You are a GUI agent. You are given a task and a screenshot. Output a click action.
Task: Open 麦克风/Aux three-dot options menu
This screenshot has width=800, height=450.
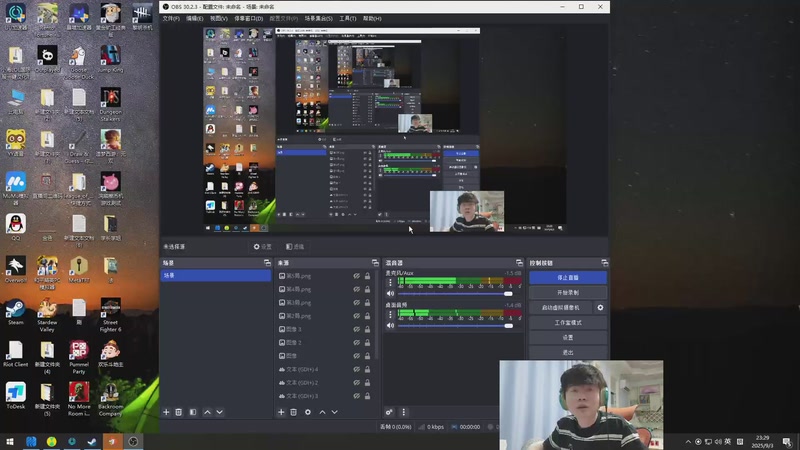(x=390, y=282)
